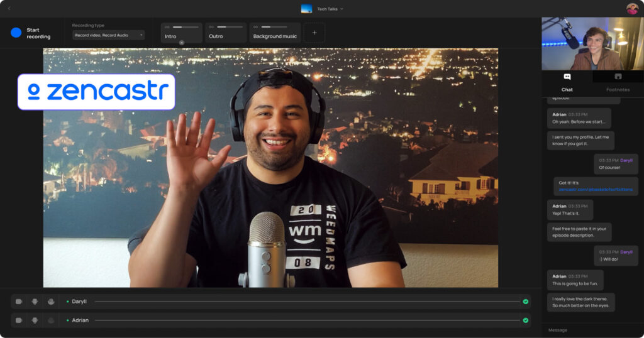Add a new soundboard clip with plus
The image size is (644, 338).
[314, 33]
